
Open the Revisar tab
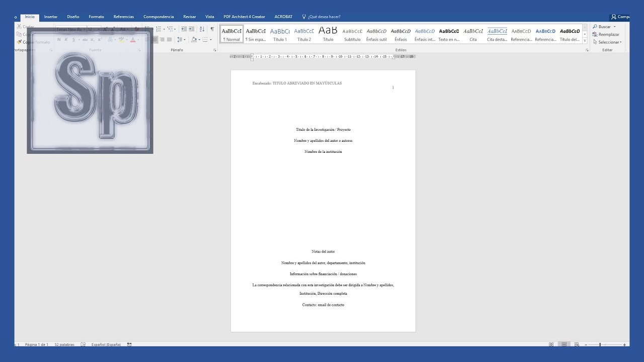coord(190,17)
